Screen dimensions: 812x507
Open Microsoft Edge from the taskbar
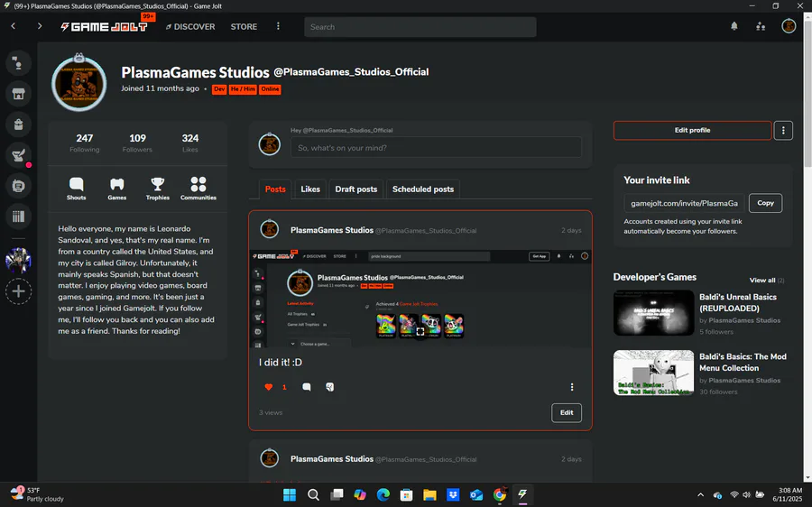pos(383,494)
